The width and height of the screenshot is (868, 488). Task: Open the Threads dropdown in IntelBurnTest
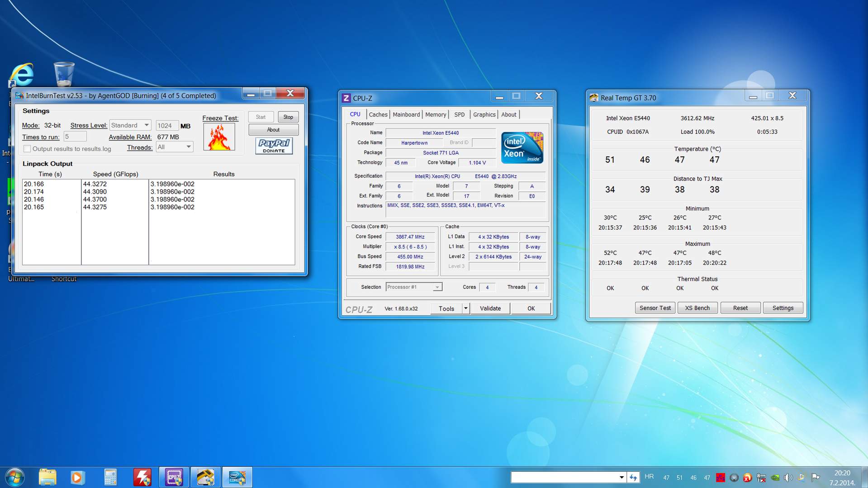[188, 147]
